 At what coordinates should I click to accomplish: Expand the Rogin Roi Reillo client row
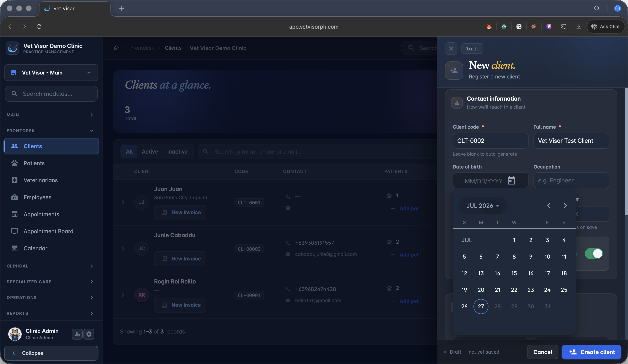pos(123,295)
